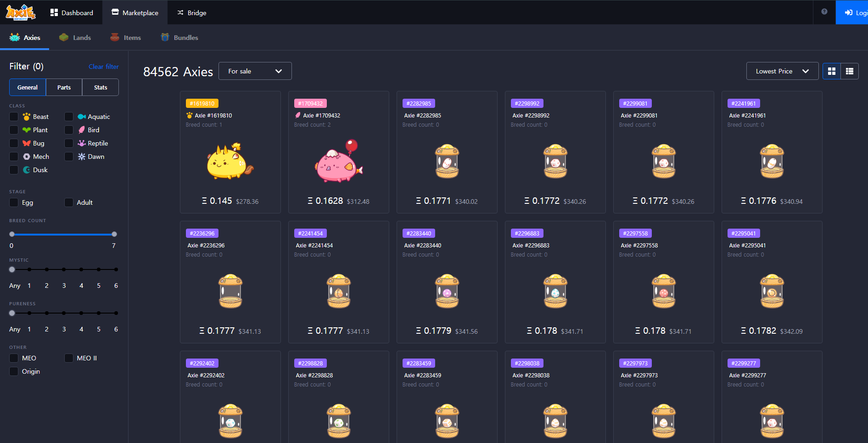Enable the Plant class checkbox

(x=14, y=130)
